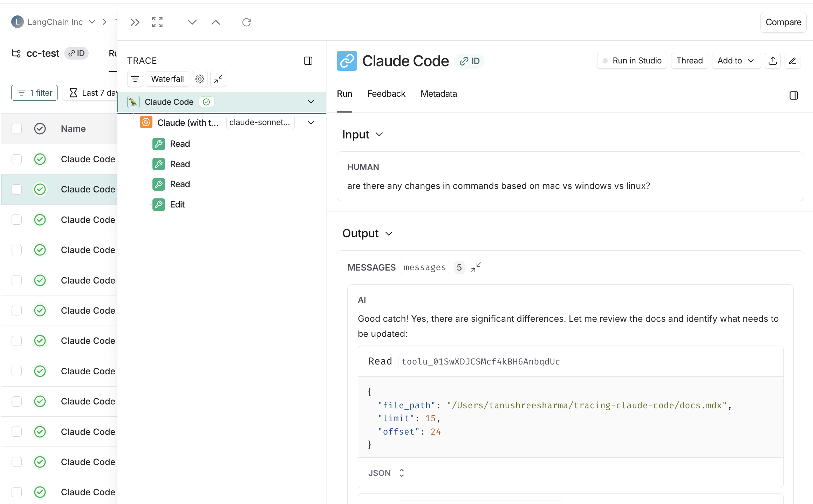The height and width of the screenshot is (504, 813).
Task: Collapse all nodes in the trace tree
Action: pyautogui.click(x=218, y=79)
